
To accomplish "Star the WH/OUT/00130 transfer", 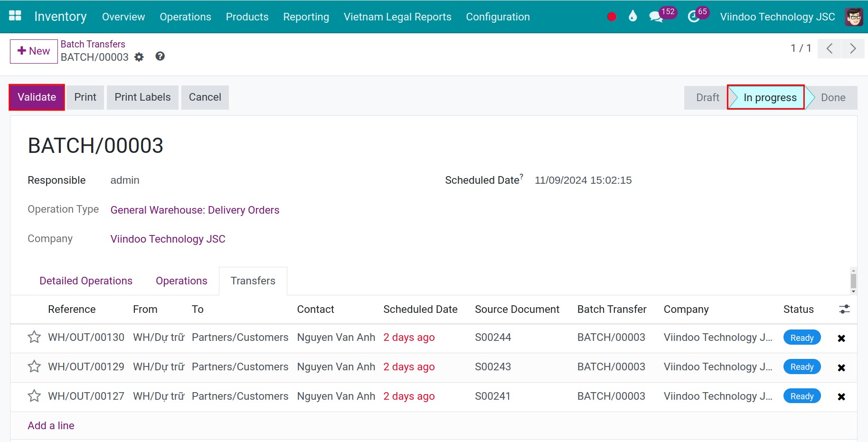I will click(34, 337).
